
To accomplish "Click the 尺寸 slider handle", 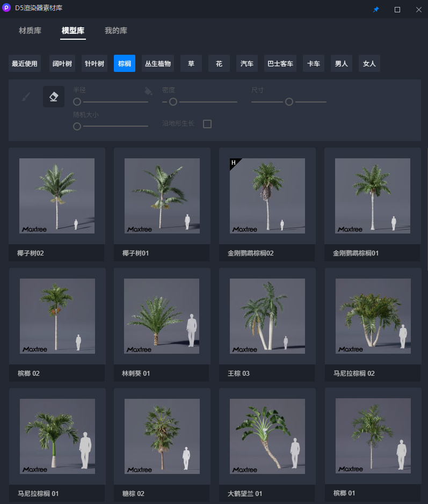I will [x=289, y=101].
